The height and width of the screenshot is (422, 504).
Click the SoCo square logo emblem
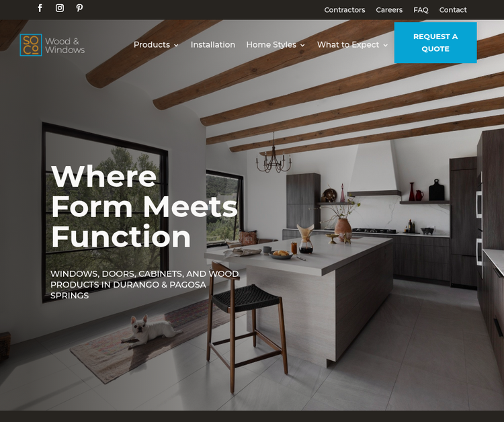(31, 45)
